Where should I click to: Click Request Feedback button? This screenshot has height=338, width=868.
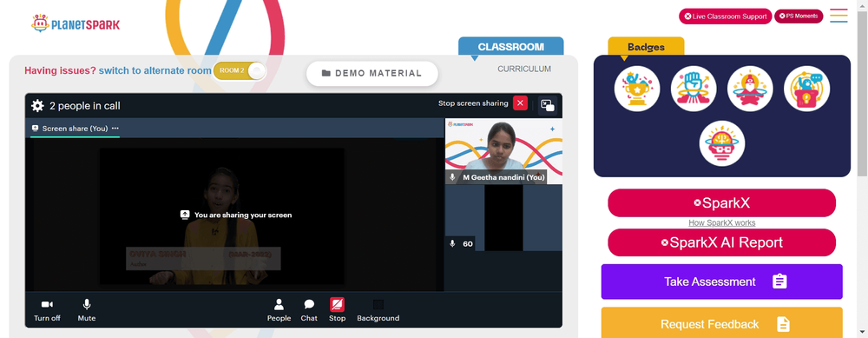[x=722, y=323]
